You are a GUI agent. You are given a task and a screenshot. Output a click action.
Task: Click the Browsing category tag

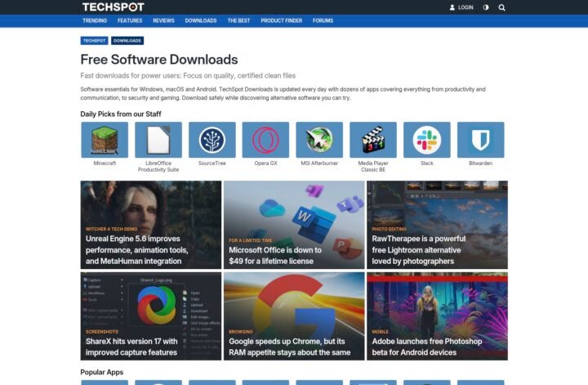[241, 332]
